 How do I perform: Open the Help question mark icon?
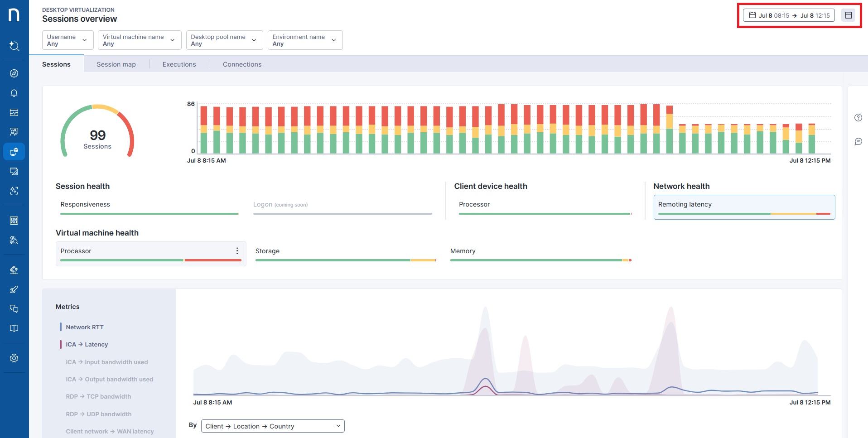point(858,117)
